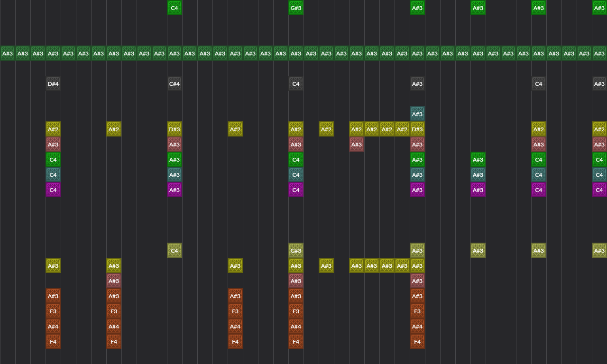Click the bright green C4 note in top row
This screenshot has height=364, width=607.
coord(175,8)
